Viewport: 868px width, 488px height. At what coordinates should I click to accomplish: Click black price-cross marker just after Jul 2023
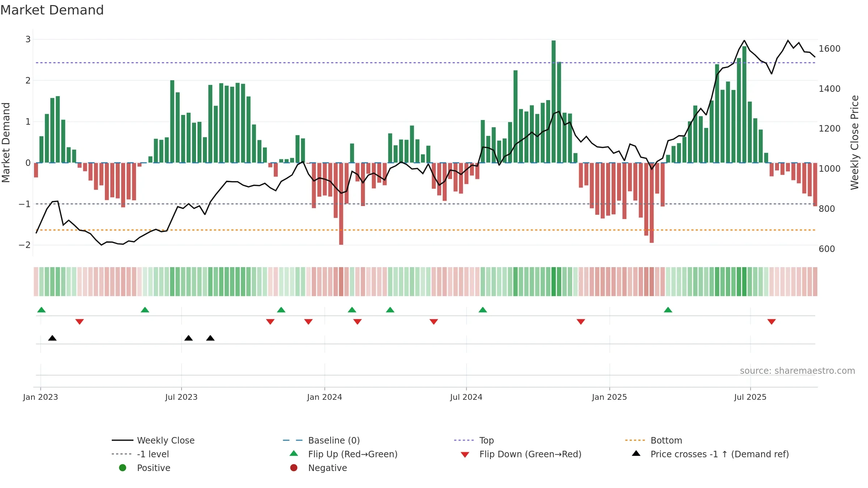[x=188, y=338]
